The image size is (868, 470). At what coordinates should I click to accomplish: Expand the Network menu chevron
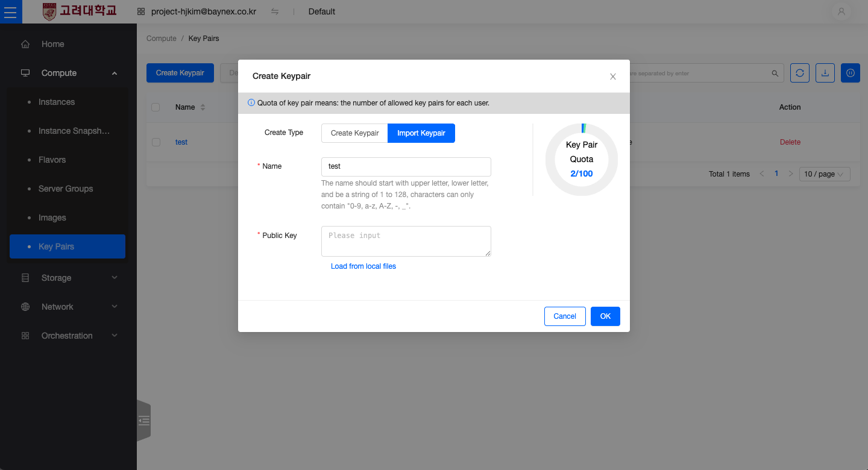[115, 307]
